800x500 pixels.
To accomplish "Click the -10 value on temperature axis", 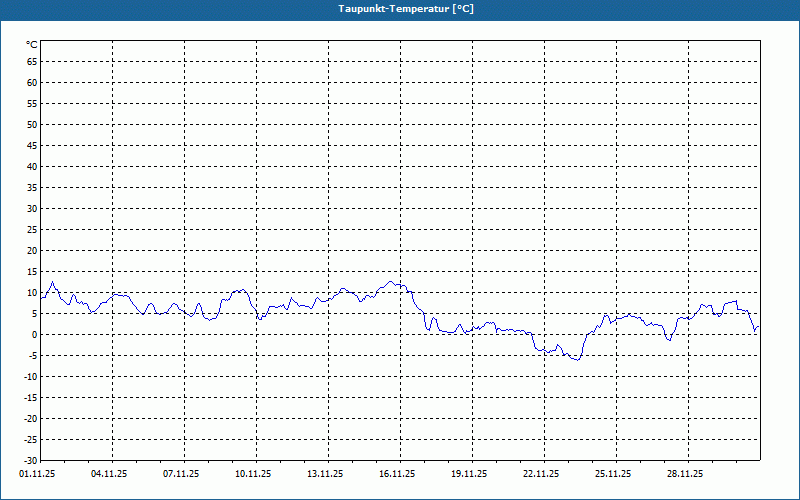I will coord(31,377).
